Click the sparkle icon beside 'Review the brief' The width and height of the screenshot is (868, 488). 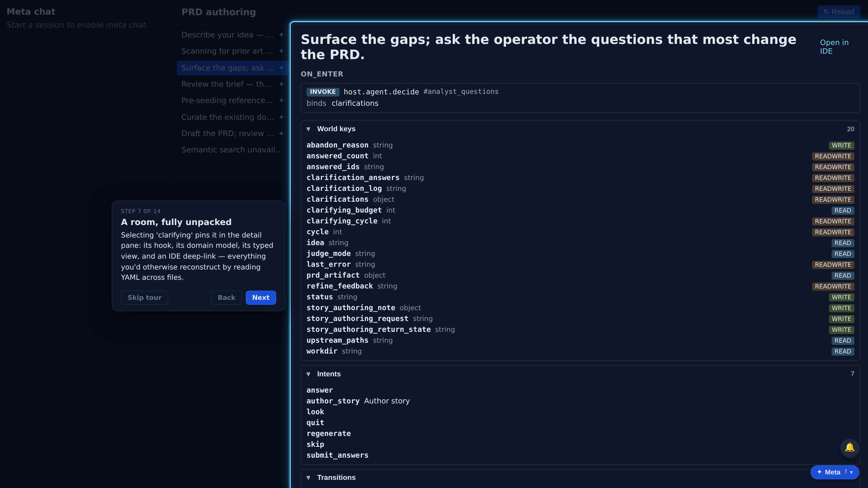(x=281, y=84)
